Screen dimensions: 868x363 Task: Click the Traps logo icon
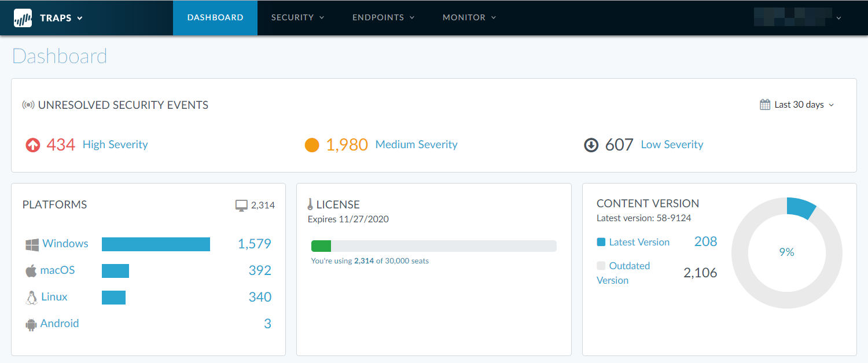point(23,18)
